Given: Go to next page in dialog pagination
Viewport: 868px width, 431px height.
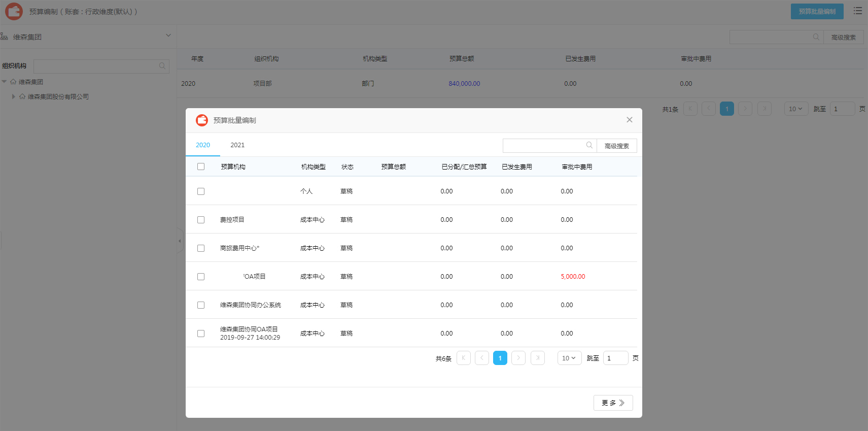Looking at the screenshot, I should click(518, 358).
